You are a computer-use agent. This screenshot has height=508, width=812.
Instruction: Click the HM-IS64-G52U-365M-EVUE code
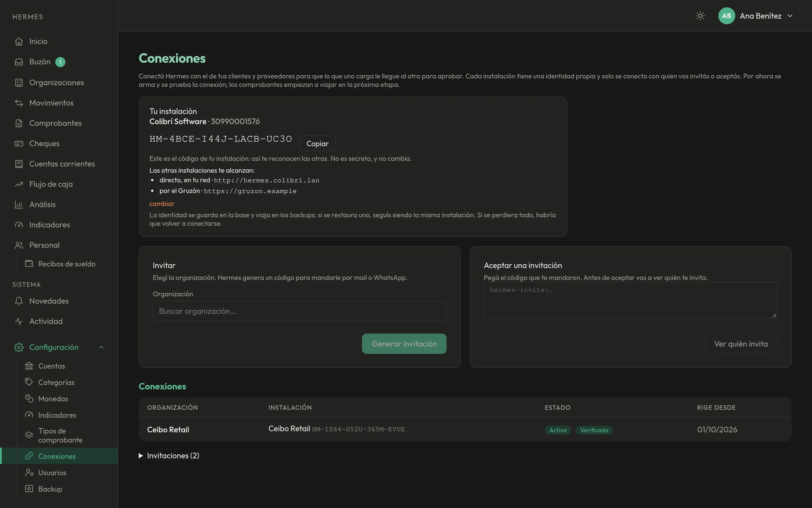[358, 429]
